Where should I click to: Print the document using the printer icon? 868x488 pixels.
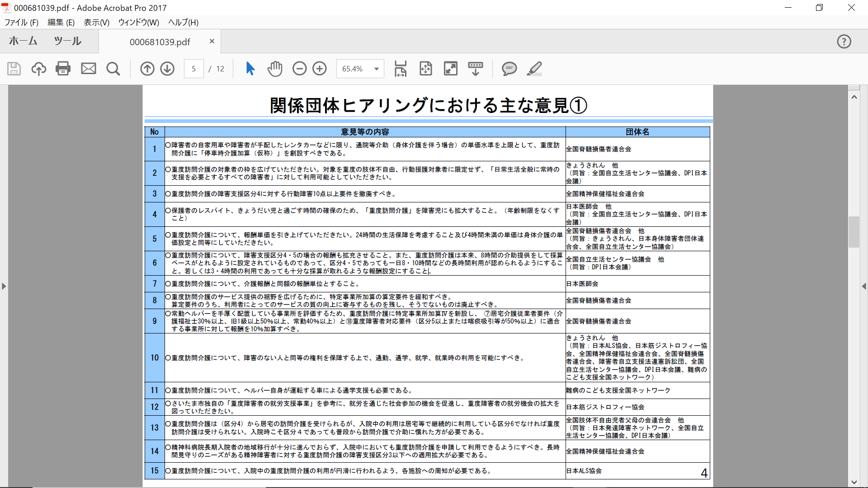(63, 69)
